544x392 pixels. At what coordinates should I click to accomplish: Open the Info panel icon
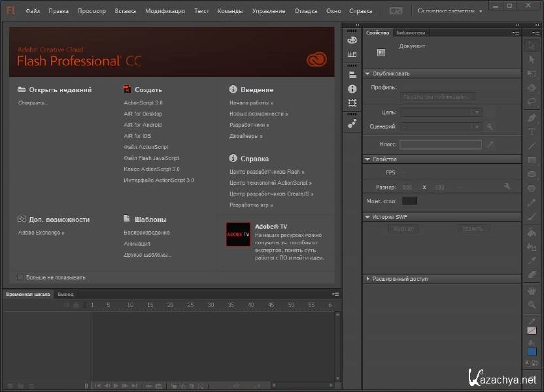pos(352,89)
